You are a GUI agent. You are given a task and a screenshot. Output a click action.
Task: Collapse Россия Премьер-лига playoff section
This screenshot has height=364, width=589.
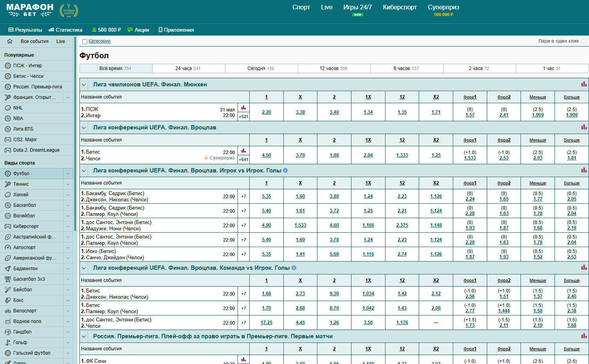84,336
